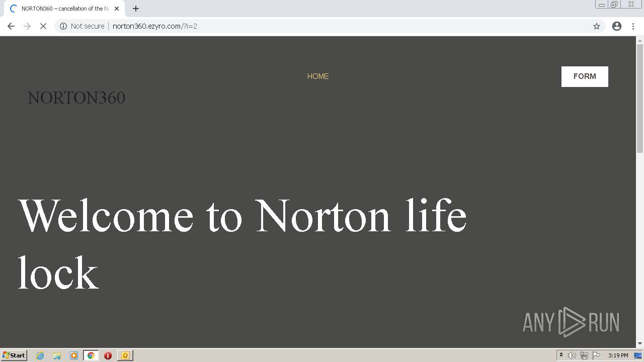Click the forward navigation arrow
The width and height of the screenshot is (644, 362).
[x=27, y=26]
